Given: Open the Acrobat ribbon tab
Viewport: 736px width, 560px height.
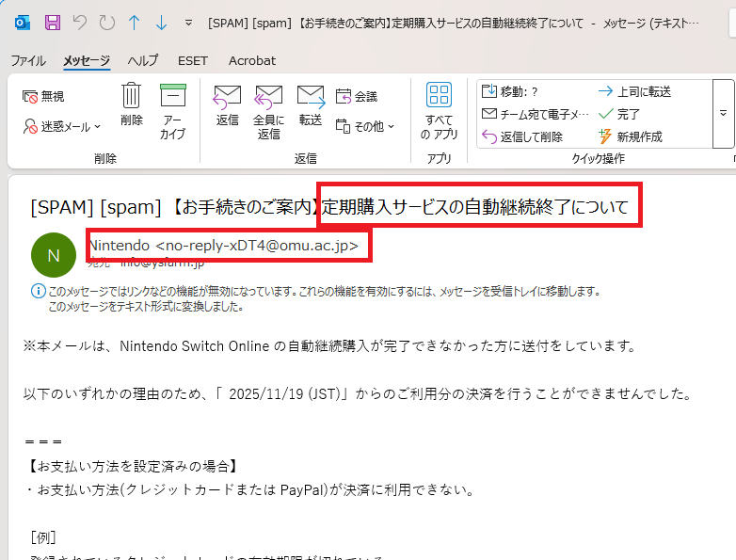Looking at the screenshot, I should click(x=251, y=60).
